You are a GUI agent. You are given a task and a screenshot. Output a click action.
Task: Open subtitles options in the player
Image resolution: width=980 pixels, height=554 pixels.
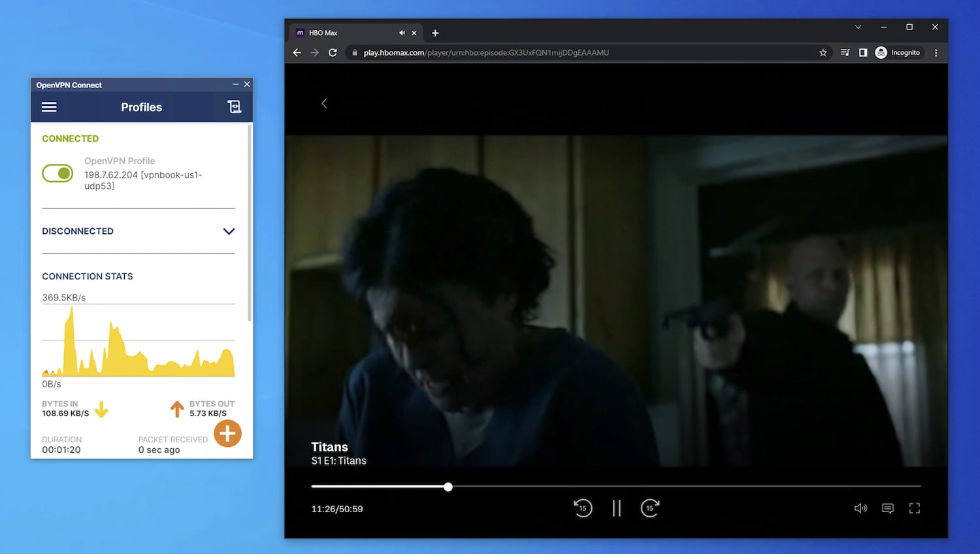[x=887, y=508]
